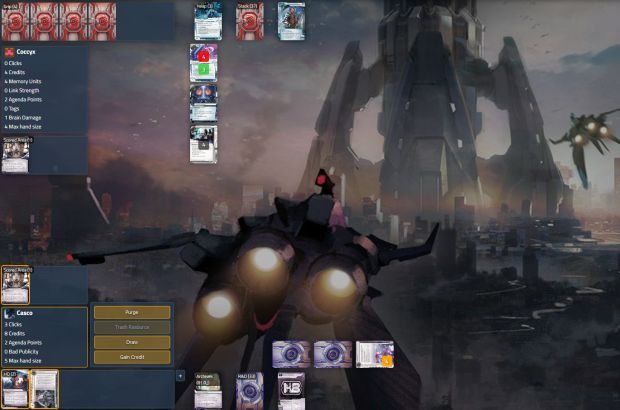Select the runner identity card next to Stack
Image resolution: width=620 pixels, height=410 pixels.
pos(291,21)
